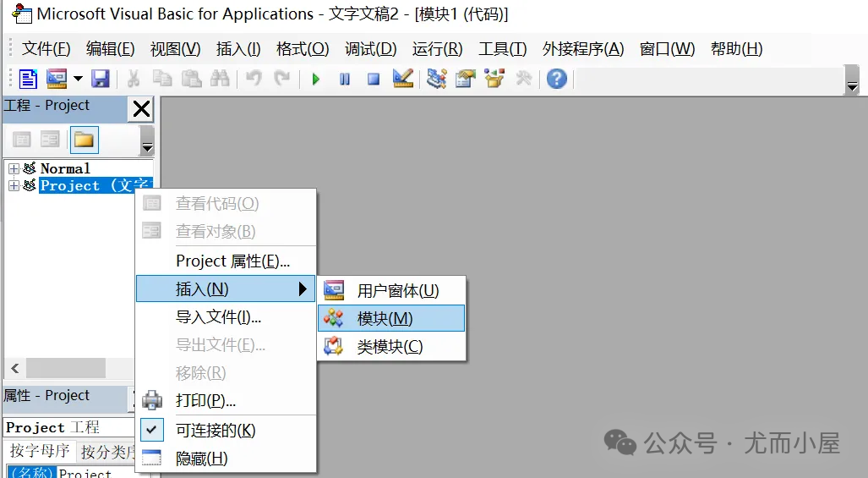Open Properties Window toolbar icon
Viewport: 868px width, 478px height.
(466, 80)
